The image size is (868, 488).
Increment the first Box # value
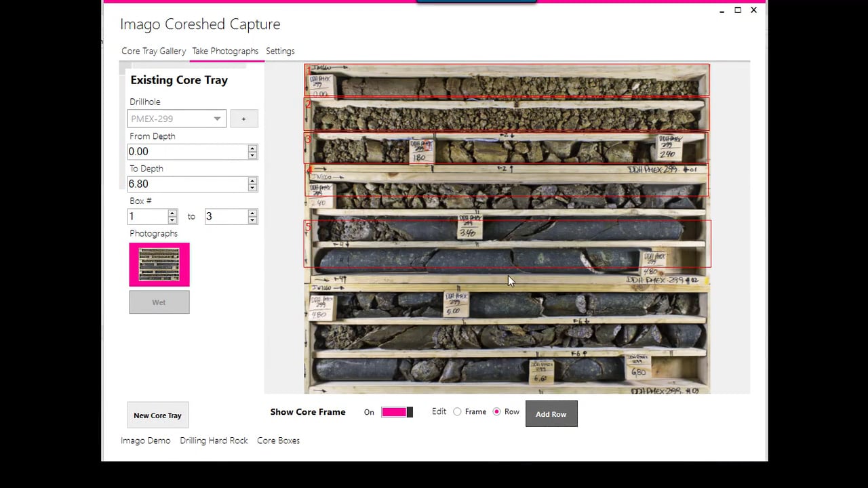tap(172, 213)
